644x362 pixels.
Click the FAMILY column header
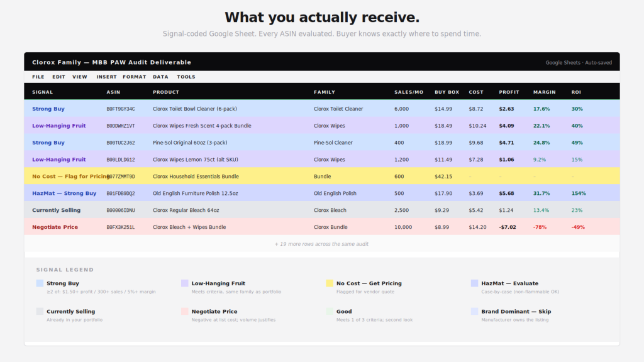(x=325, y=92)
